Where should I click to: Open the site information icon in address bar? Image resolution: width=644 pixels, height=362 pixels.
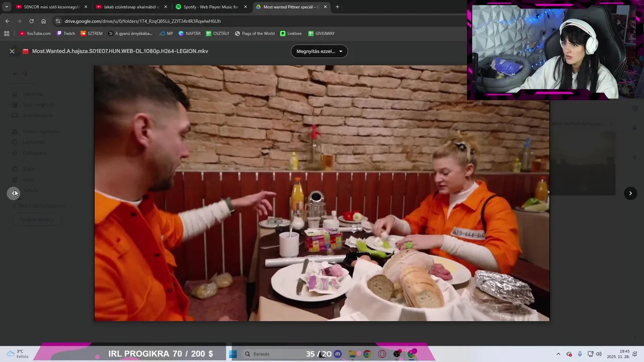58,21
